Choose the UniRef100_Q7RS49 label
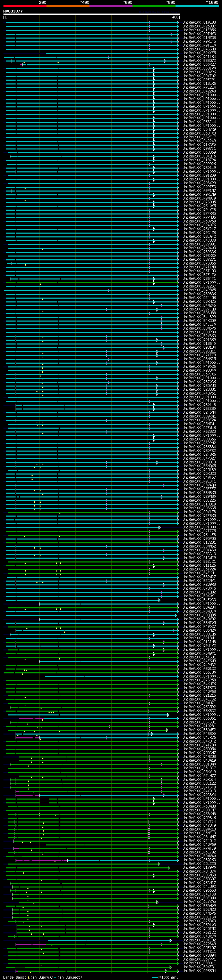Image resolution: width=222 pixels, height=980 pixels. 199,944
